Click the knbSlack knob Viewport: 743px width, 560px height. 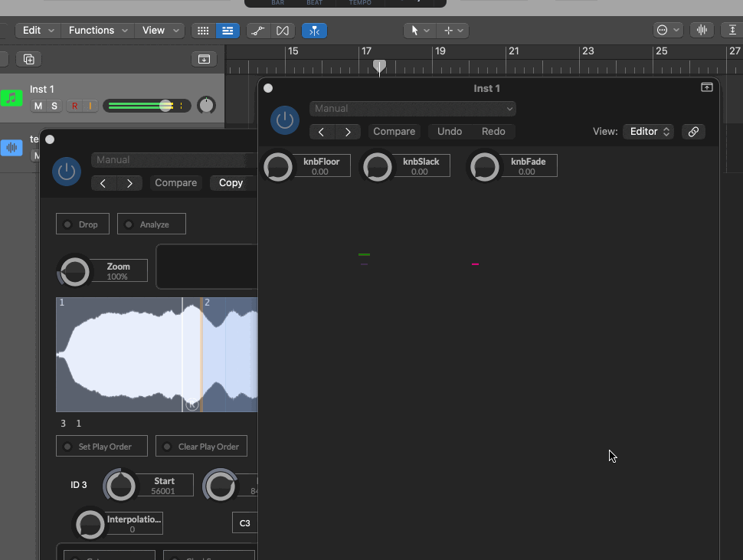coord(378,167)
